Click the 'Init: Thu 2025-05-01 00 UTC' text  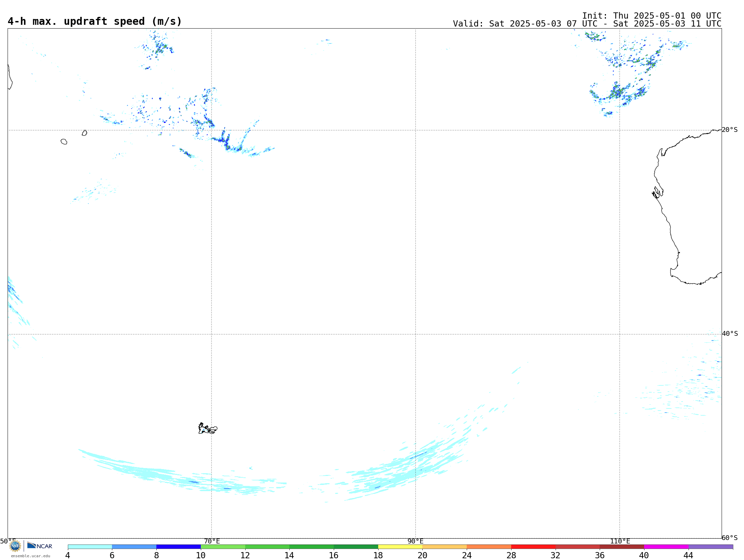[x=652, y=16]
